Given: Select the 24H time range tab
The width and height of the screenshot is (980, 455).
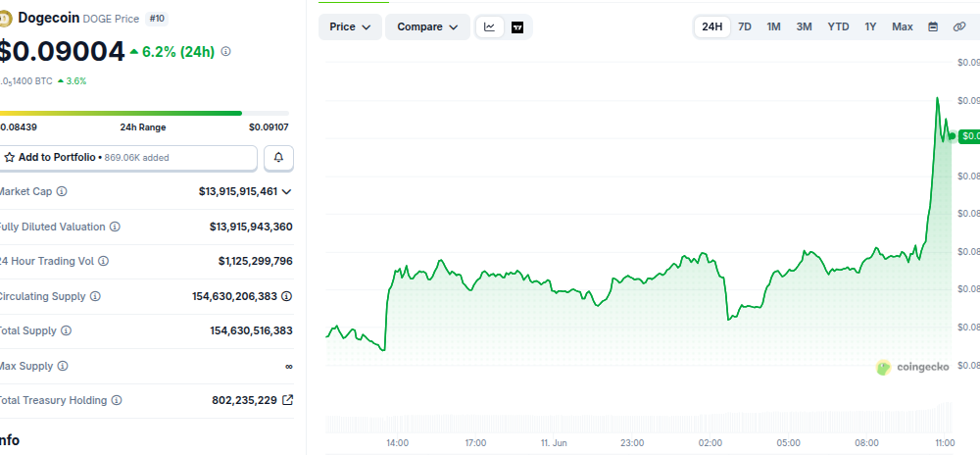Looking at the screenshot, I should tap(711, 26).
